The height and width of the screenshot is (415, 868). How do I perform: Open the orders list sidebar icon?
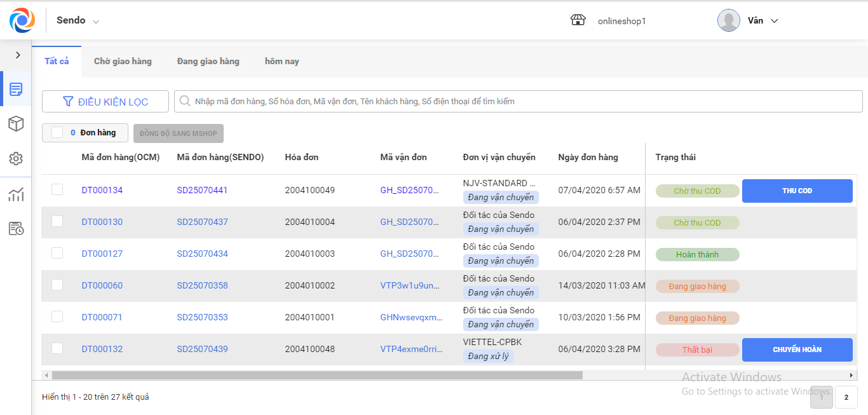tap(16, 89)
